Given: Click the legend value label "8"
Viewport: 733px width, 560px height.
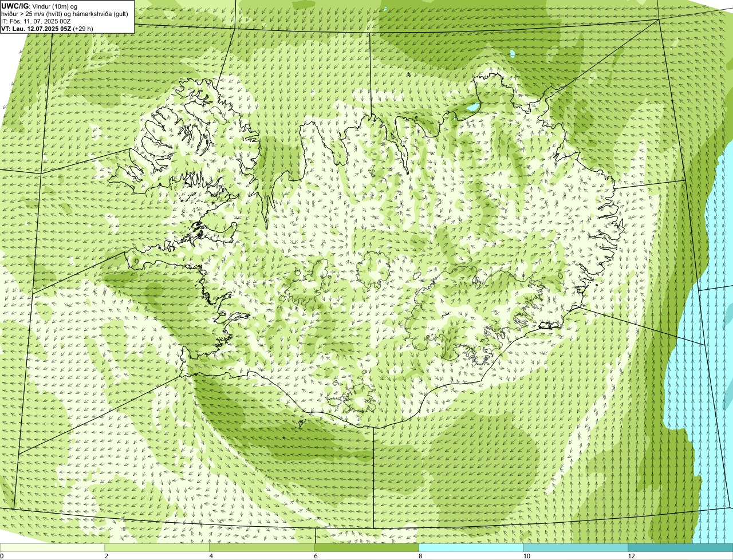Looking at the screenshot, I should (420, 556).
